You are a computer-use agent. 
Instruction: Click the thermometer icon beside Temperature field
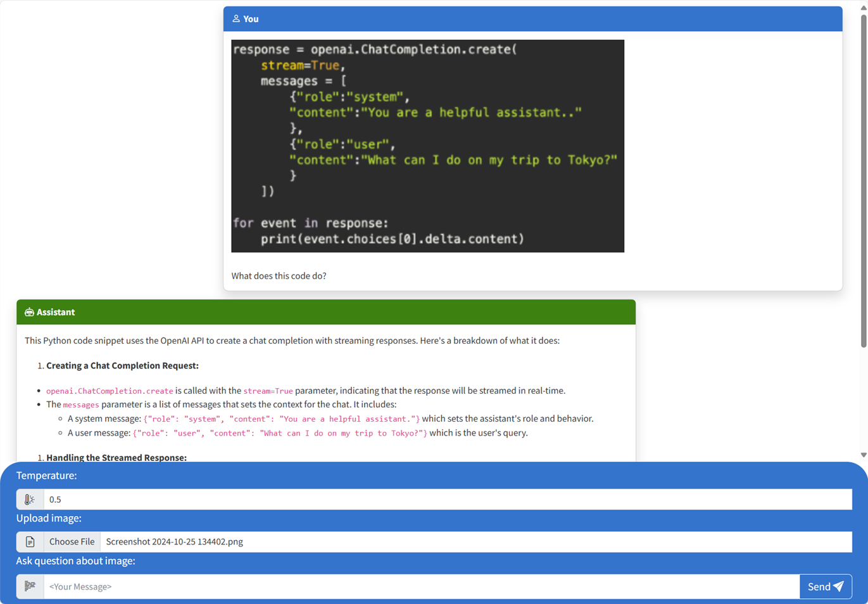tap(30, 500)
